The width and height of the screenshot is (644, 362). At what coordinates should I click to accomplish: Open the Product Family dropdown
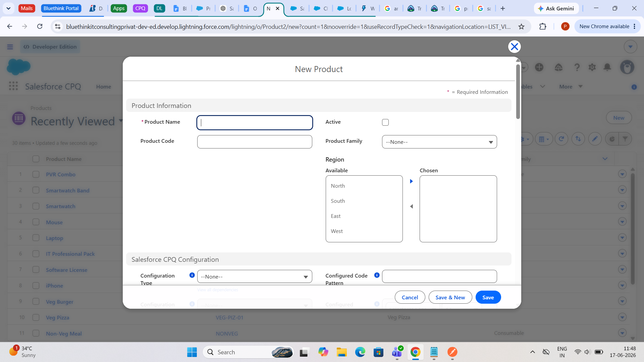439,142
